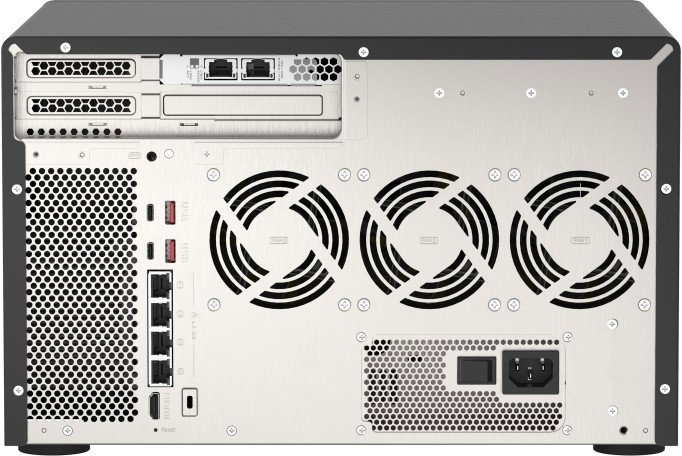
Task: Click the lower USB-C port
Action: click(x=150, y=251)
